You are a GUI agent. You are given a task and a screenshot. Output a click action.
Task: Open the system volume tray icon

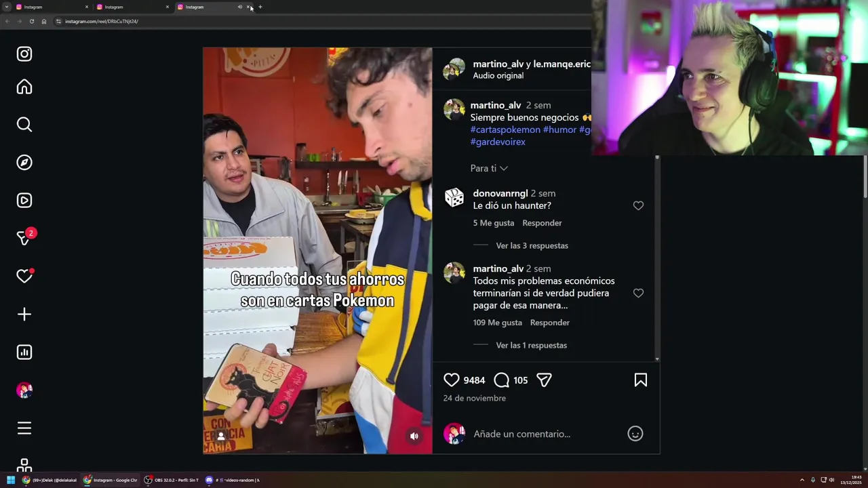click(x=831, y=480)
